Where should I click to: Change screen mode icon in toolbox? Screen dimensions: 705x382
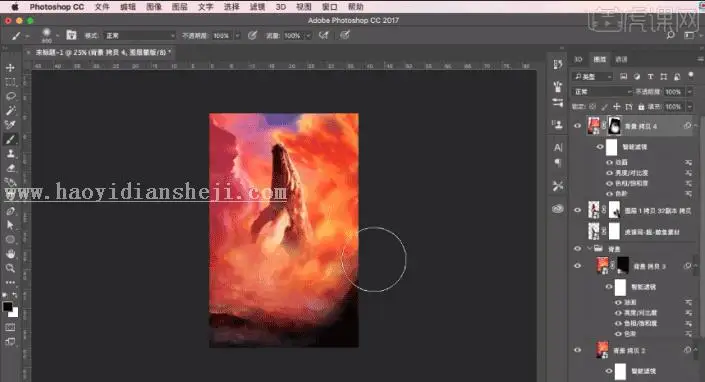10,342
